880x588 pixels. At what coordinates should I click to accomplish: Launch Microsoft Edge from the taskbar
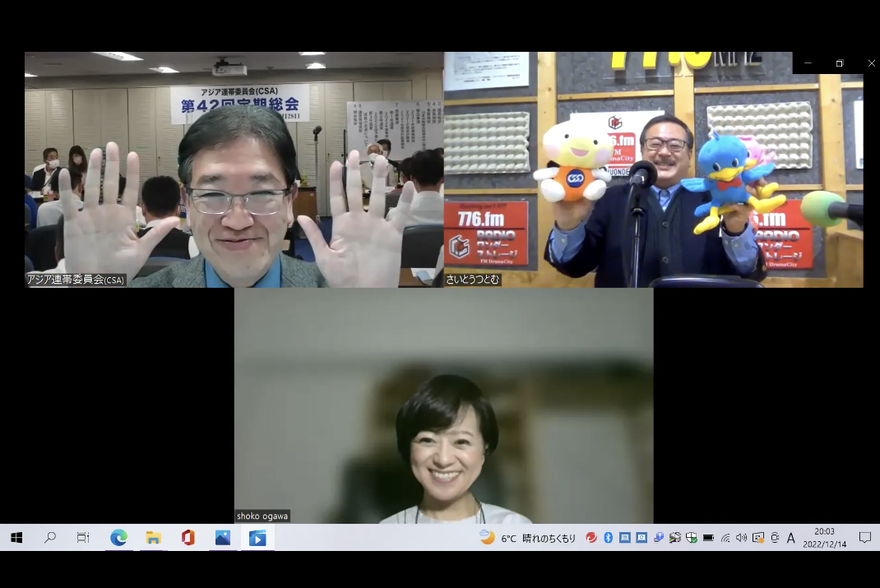pos(119,538)
